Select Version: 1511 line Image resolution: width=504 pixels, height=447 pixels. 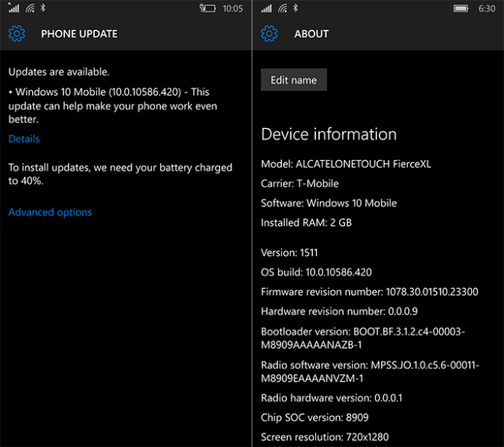coord(289,252)
